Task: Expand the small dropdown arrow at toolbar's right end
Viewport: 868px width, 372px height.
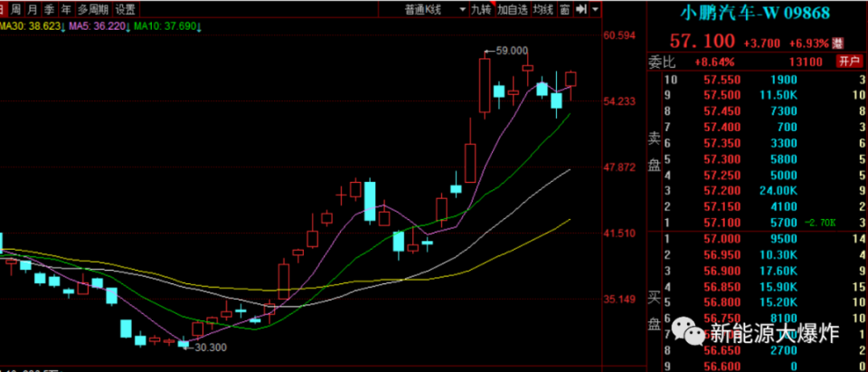Action: 595,9
